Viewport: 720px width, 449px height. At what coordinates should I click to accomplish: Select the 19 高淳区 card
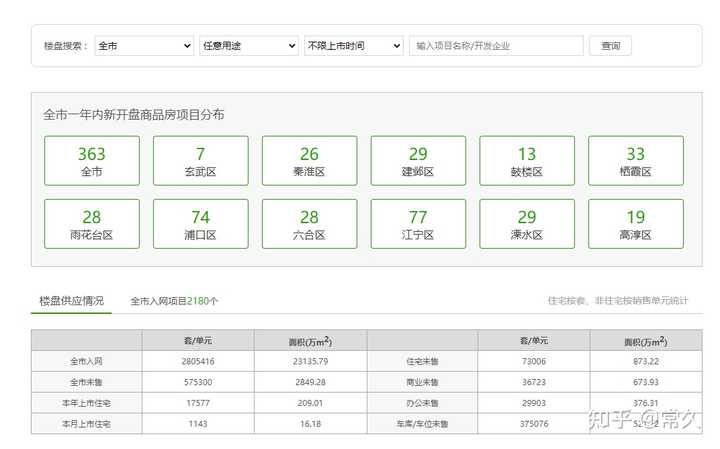(x=636, y=224)
